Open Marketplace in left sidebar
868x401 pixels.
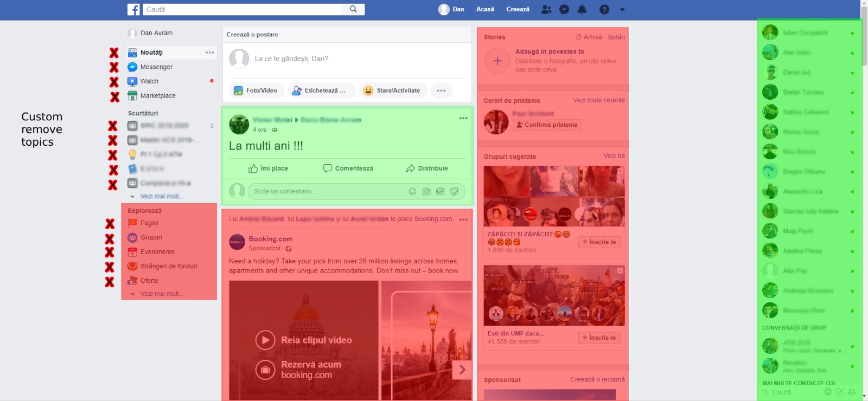[151, 96]
